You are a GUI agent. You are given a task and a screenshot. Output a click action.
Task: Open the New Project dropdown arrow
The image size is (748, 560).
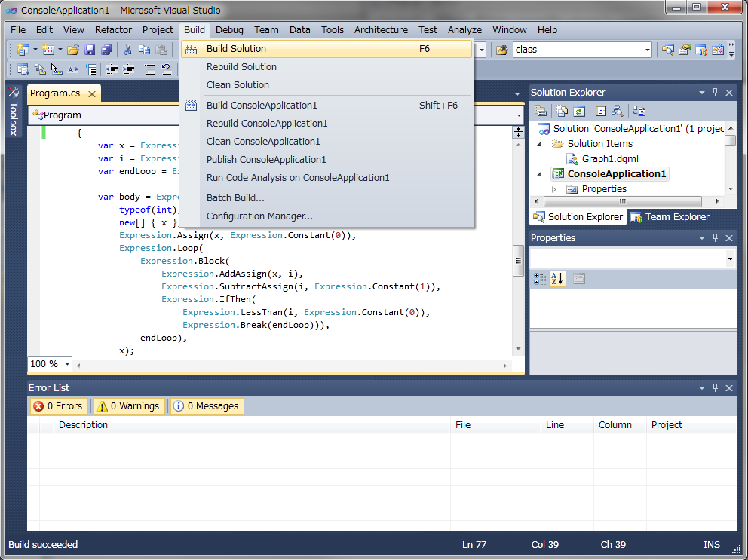35,50
